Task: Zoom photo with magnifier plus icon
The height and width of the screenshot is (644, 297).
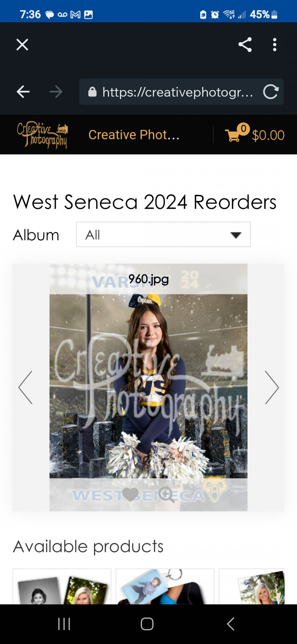Action: (166, 495)
